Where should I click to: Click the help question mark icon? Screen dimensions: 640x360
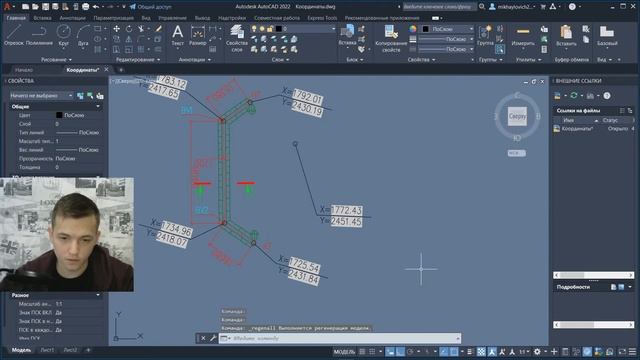pyautogui.click(x=572, y=7)
